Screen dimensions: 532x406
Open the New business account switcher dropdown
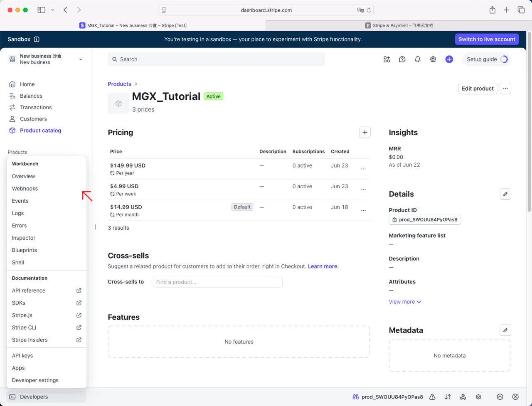pyautogui.click(x=46, y=59)
